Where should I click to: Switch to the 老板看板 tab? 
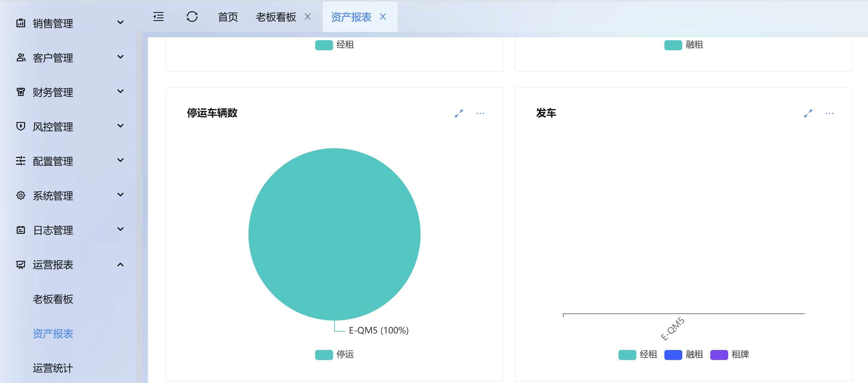[x=276, y=17]
